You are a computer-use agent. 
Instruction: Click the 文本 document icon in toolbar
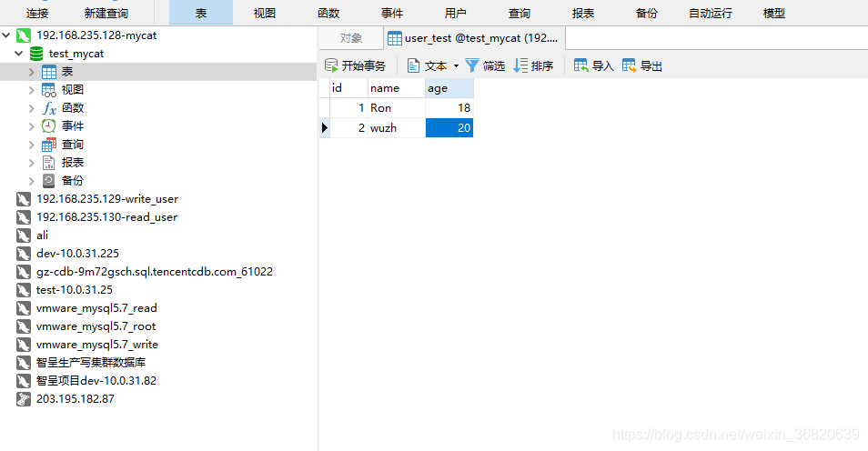pyautogui.click(x=413, y=65)
